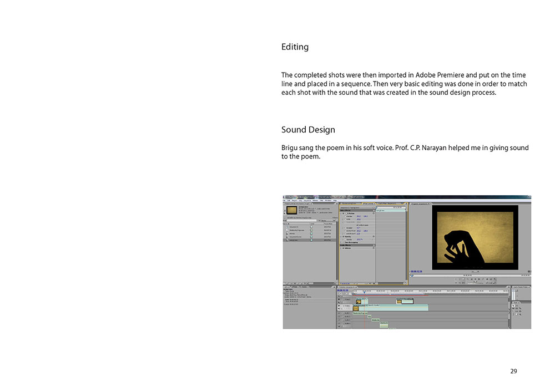Expand the Opacity effect properties

point(341,236)
